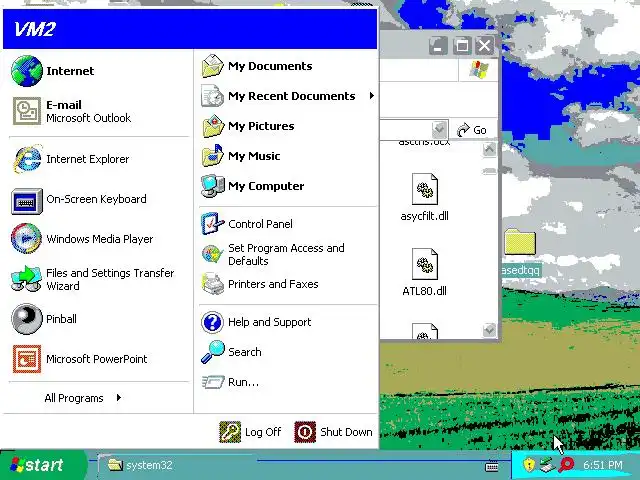Open the Microsoft Outlook E-mail icon
The width and height of the screenshot is (640, 480).
pyautogui.click(x=27, y=111)
